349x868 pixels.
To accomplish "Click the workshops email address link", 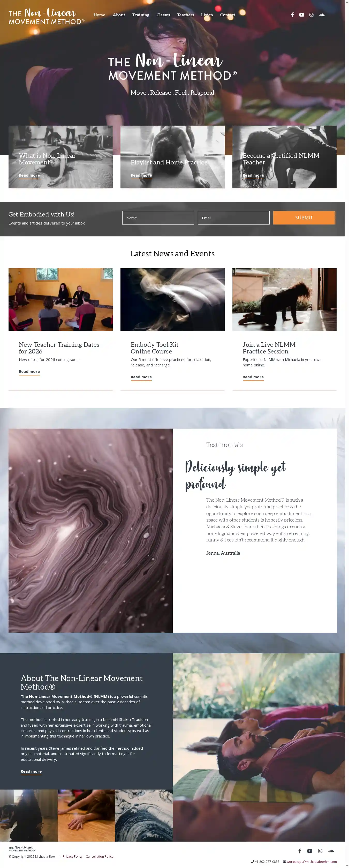I will (311, 862).
